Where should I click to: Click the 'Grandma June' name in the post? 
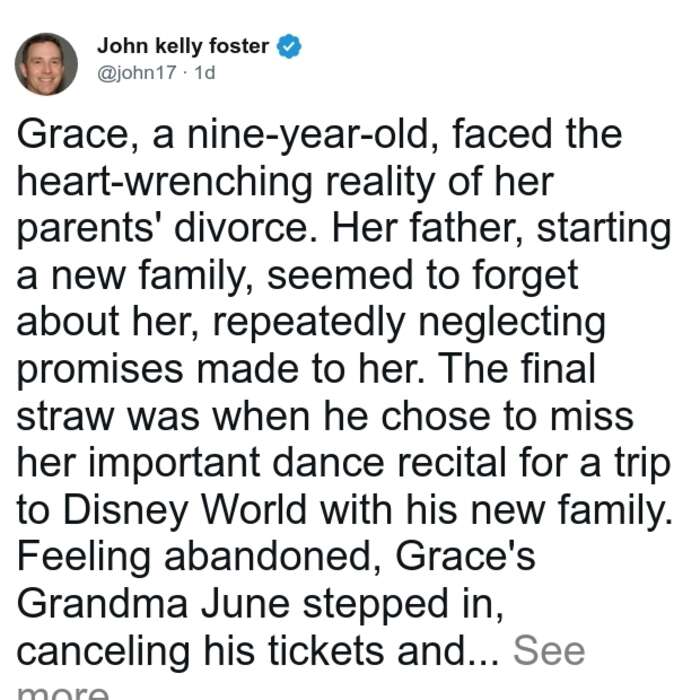point(153,604)
